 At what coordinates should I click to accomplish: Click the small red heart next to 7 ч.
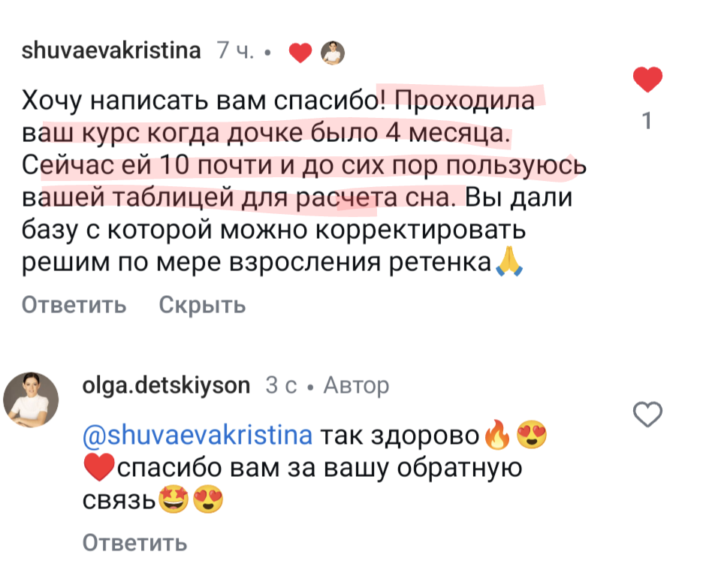(300, 53)
